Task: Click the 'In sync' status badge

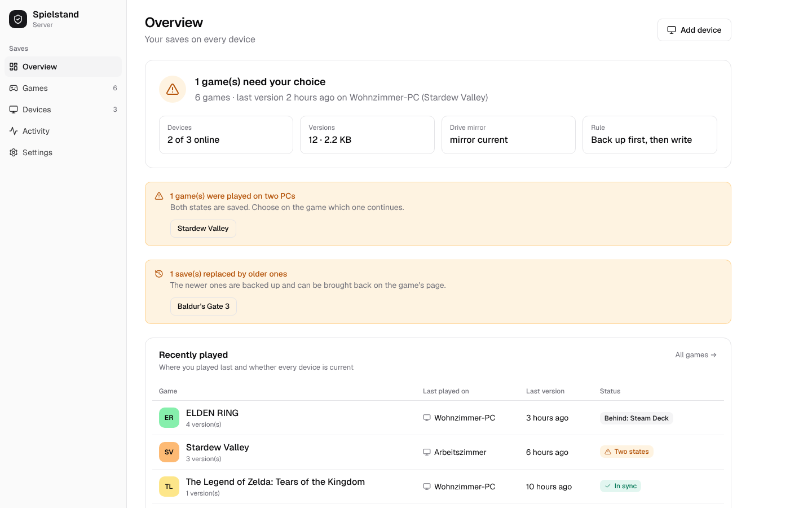Action: [620, 486]
